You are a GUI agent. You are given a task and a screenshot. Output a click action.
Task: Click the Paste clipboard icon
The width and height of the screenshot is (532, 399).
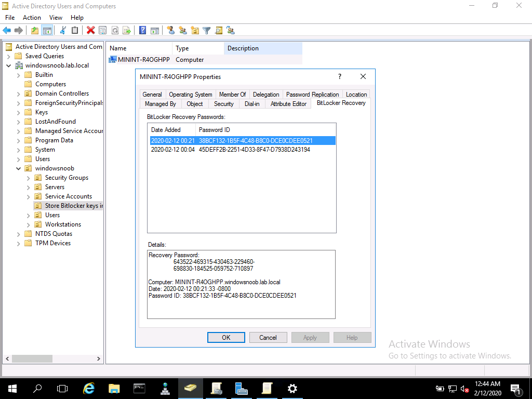pos(75,30)
